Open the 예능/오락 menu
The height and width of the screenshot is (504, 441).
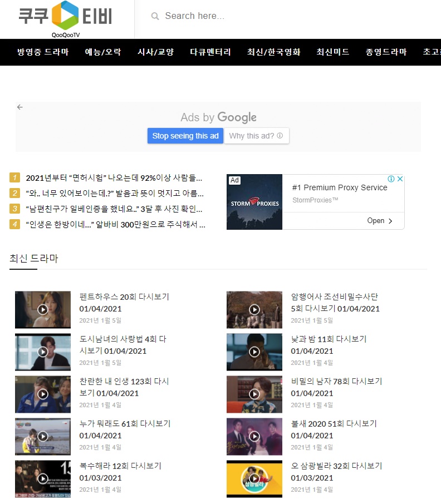coord(103,52)
